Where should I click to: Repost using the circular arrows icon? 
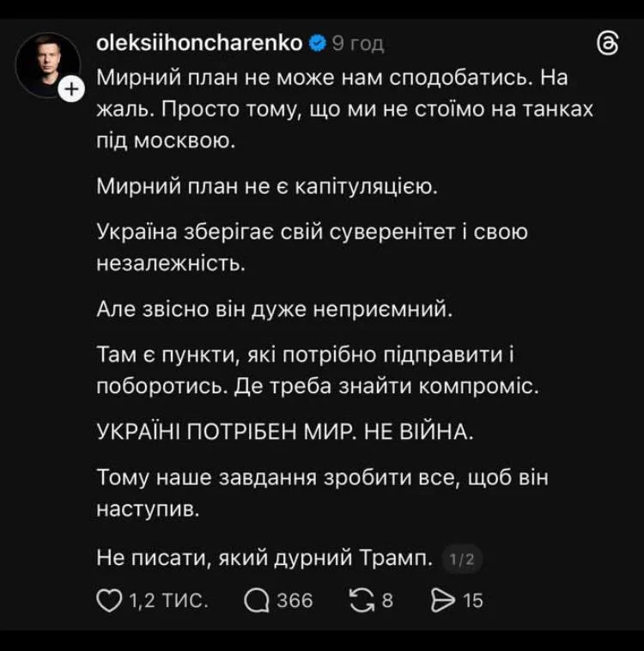coord(360,601)
